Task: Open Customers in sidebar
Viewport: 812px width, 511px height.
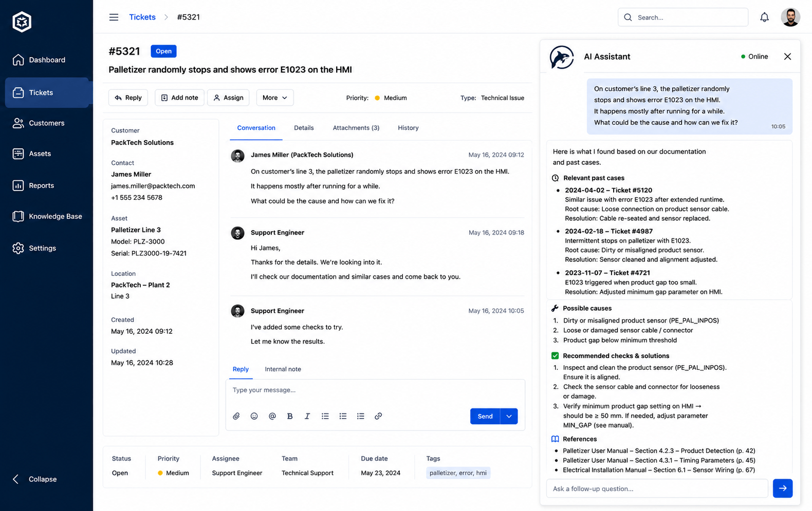Action: click(47, 123)
